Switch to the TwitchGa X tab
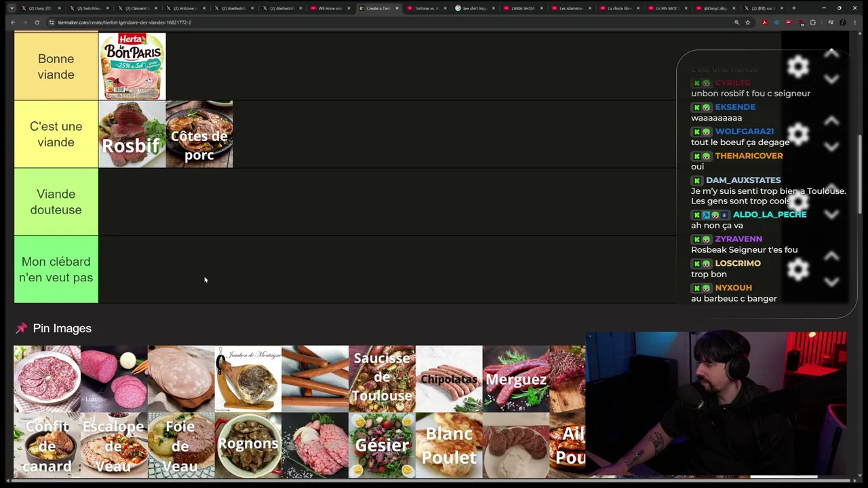 pos(90,8)
